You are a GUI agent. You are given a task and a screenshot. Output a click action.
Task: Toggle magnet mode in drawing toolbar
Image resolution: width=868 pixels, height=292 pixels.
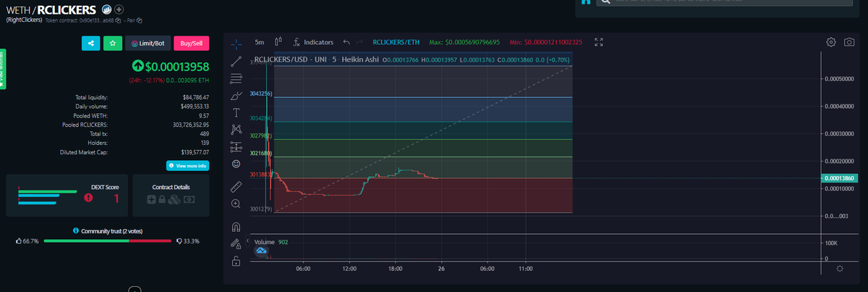point(236,227)
